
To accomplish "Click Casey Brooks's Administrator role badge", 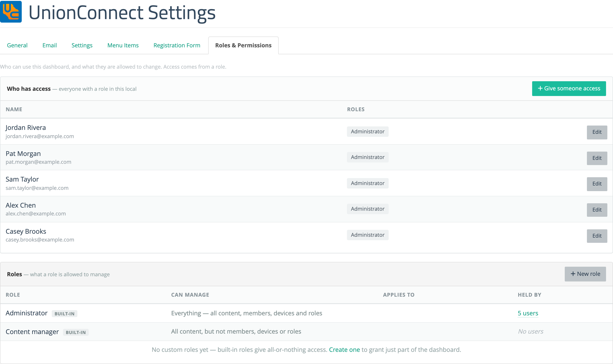I will coord(368,235).
